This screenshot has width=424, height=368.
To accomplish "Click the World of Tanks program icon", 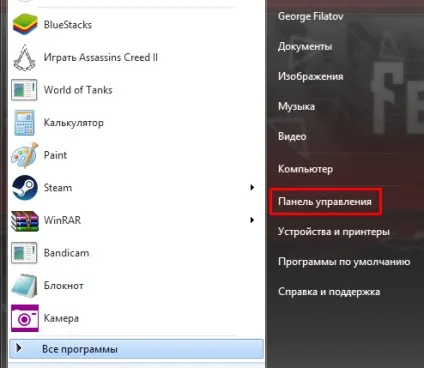I will (24, 90).
